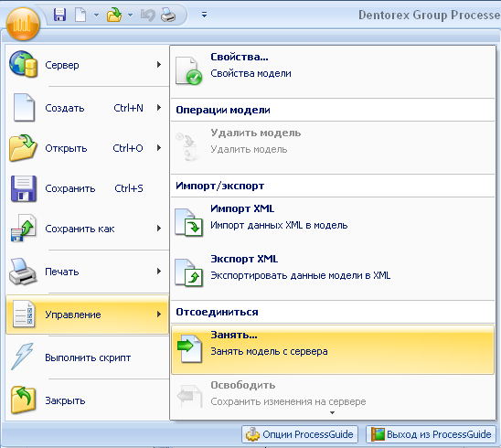
Task: Click the folder Открыть icon
Action: pos(23,147)
